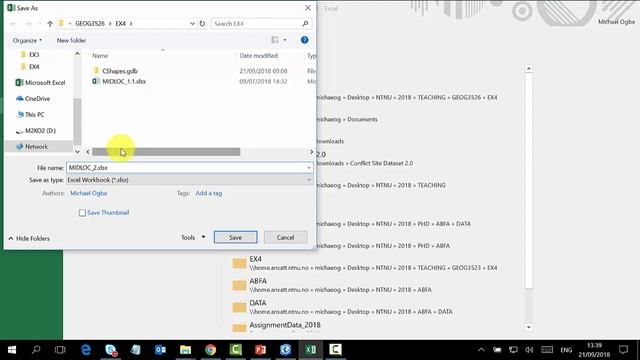This screenshot has width=640, height=360.
Task: Open the Tools dropdown
Action: click(x=193, y=237)
